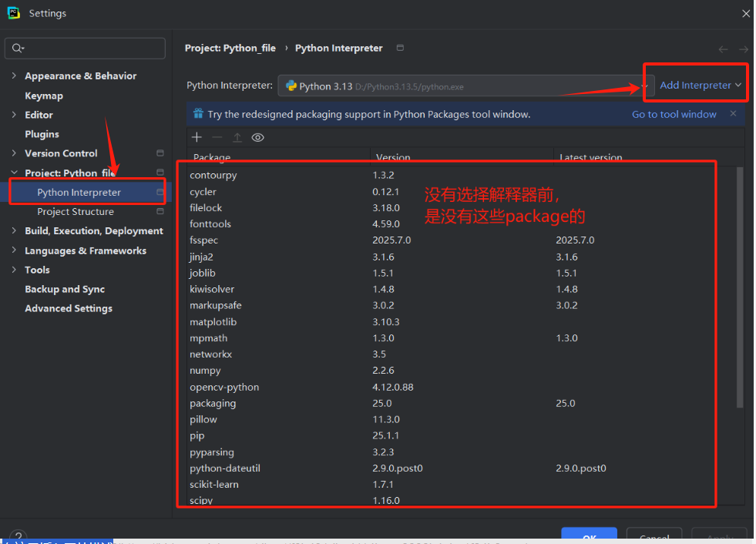The width and height of the screenshot is (756, 544).
Task: Select the contourpy package row
Action: 462,175
